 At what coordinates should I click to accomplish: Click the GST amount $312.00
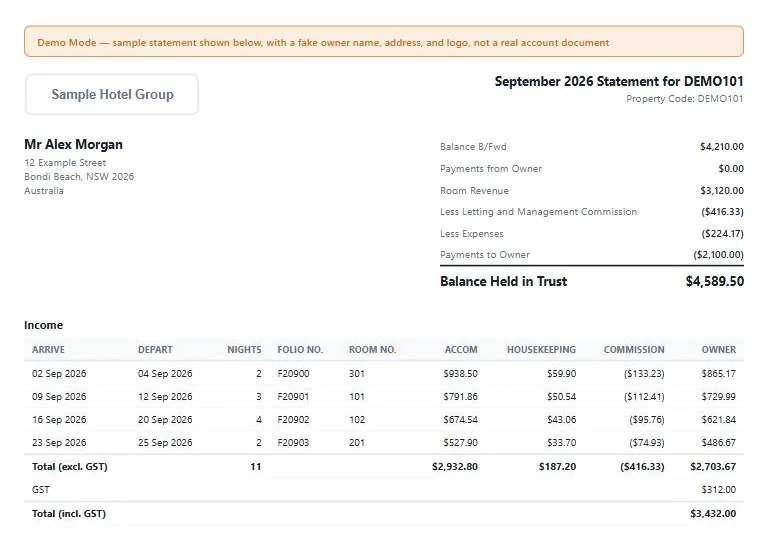[x=719, y=490]
